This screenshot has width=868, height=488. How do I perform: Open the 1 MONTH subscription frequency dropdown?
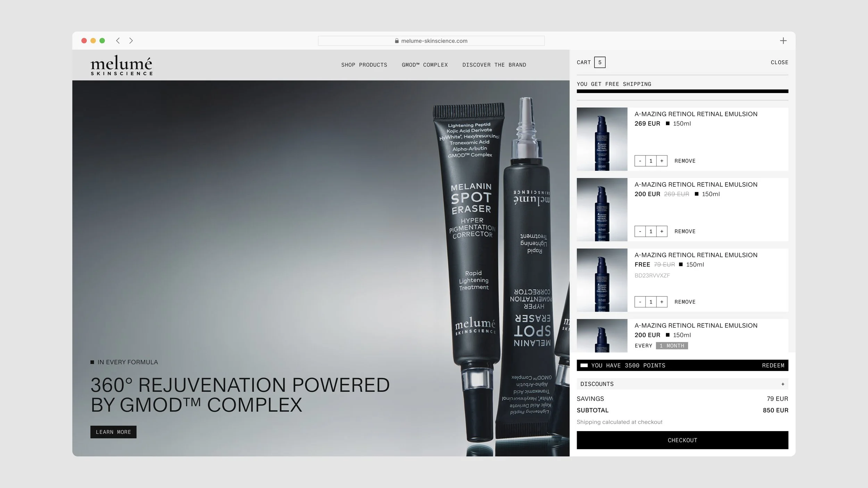672,346
